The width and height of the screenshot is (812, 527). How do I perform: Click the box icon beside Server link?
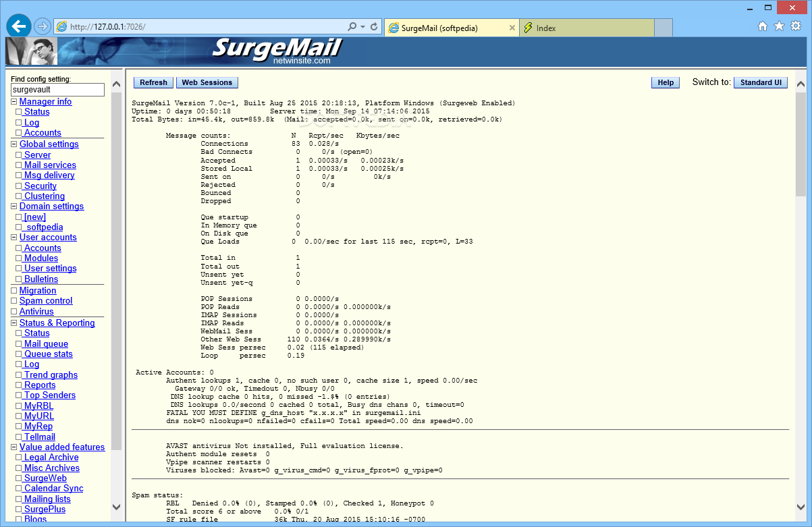tap(19, 155)
